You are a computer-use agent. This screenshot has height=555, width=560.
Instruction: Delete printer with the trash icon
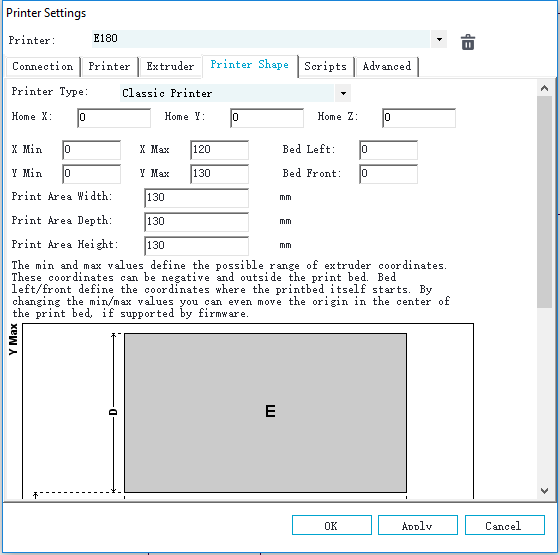tap(468, 42)
